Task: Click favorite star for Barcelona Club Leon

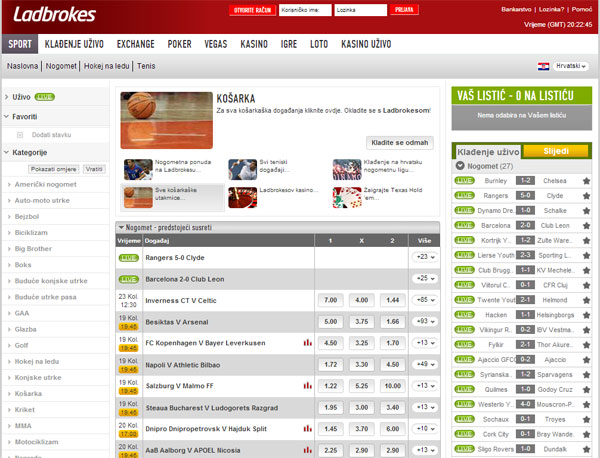Action: tap(586, 226)
